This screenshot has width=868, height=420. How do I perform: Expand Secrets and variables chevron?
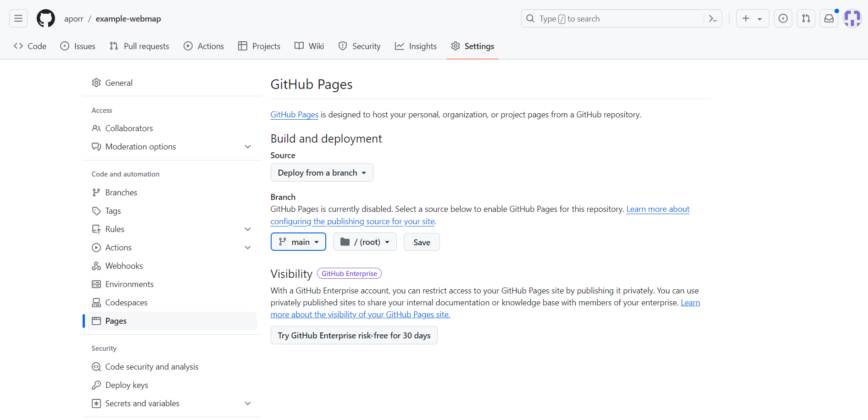248,403
